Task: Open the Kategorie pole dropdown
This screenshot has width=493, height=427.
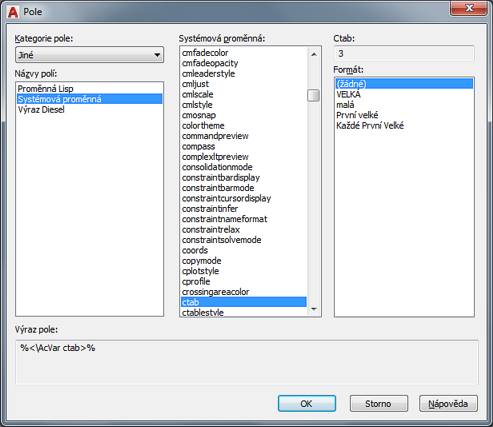Action: (89, 55)
